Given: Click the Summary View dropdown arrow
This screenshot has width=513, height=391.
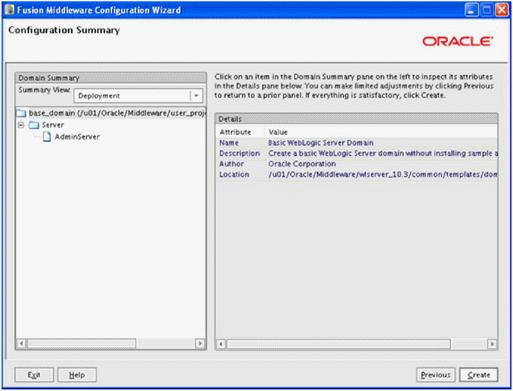Looking at the screenshot, I should [196, 96].
